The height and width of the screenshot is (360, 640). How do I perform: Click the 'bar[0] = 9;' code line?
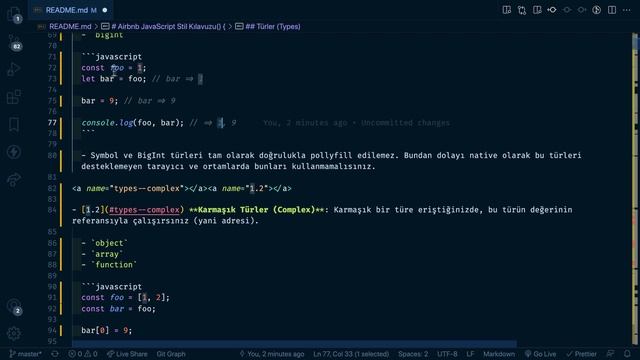pos(107,330)
